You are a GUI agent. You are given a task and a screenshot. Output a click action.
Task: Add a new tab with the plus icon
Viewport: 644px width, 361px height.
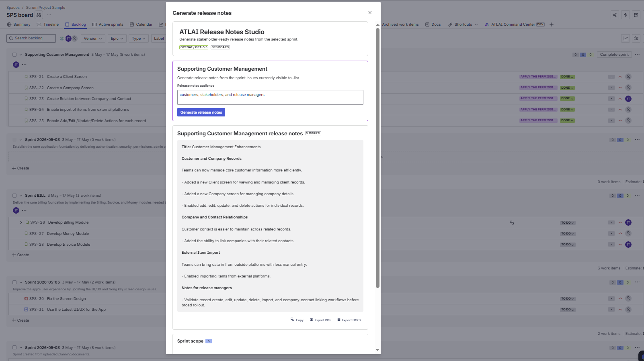point(552,24)
